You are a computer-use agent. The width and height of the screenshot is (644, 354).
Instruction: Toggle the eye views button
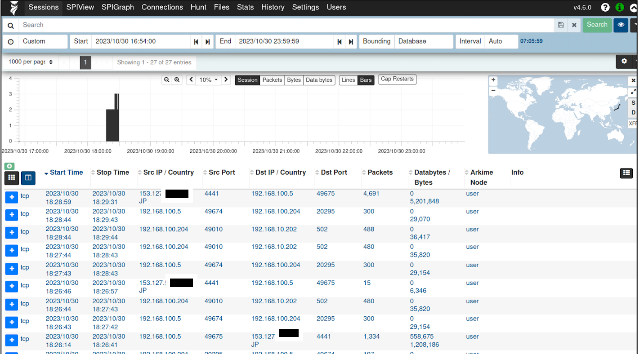coord(621,25)
